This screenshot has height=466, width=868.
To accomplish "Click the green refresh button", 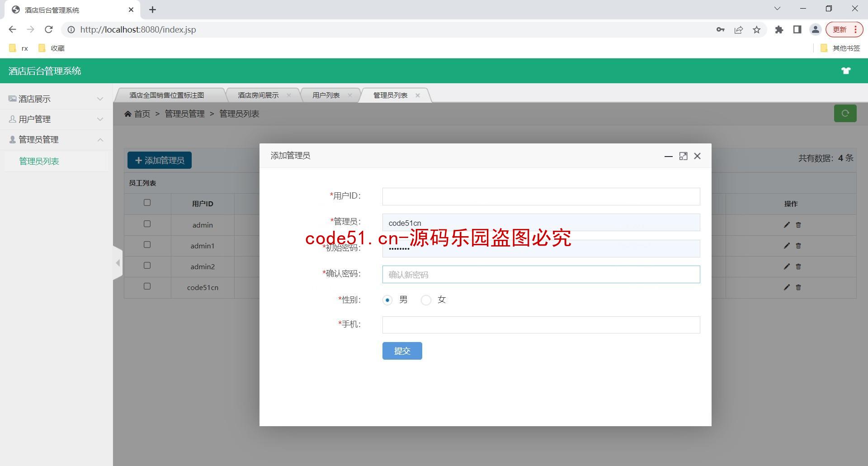I will 845,114.
